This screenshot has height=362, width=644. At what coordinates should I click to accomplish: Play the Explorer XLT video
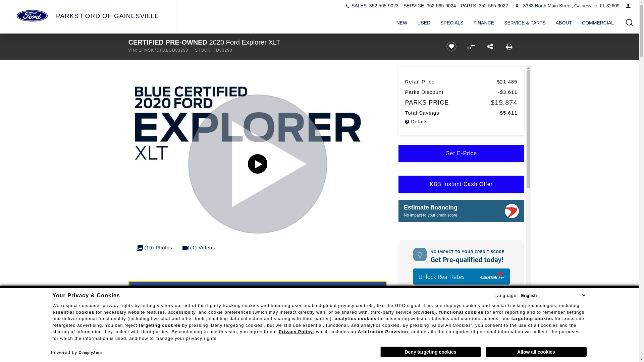coord(257,164)
